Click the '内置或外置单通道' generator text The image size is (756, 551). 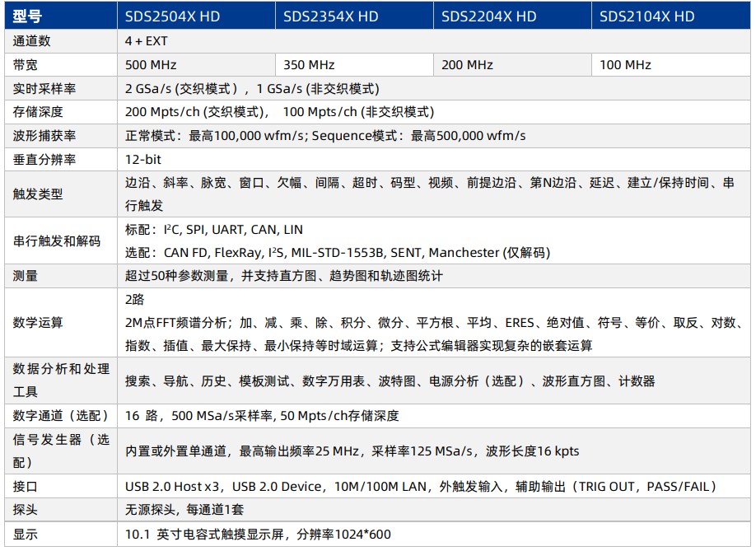point(352,451)
